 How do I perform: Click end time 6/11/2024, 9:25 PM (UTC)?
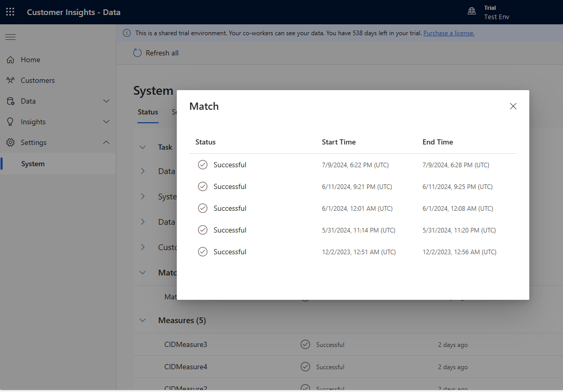click(x=457, y=187)
